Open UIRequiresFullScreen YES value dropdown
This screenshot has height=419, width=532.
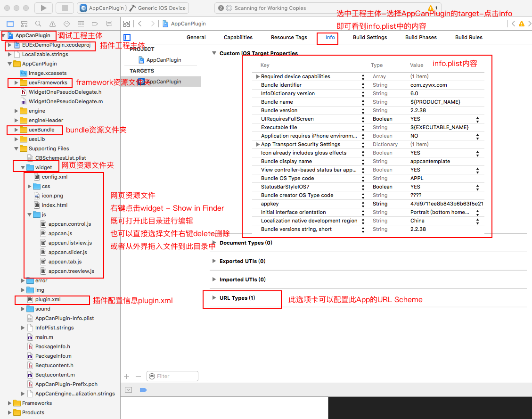(x=477, y=119)
